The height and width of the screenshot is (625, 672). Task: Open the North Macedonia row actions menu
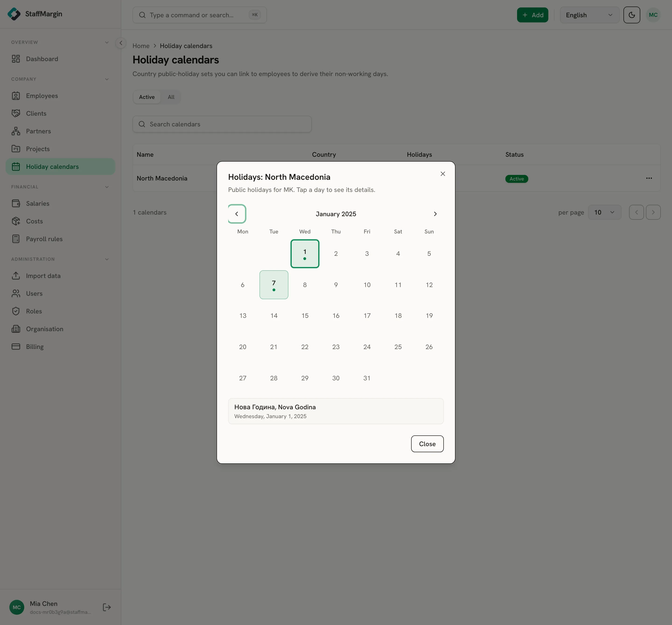pyautogui.click(x=649, y=178)
